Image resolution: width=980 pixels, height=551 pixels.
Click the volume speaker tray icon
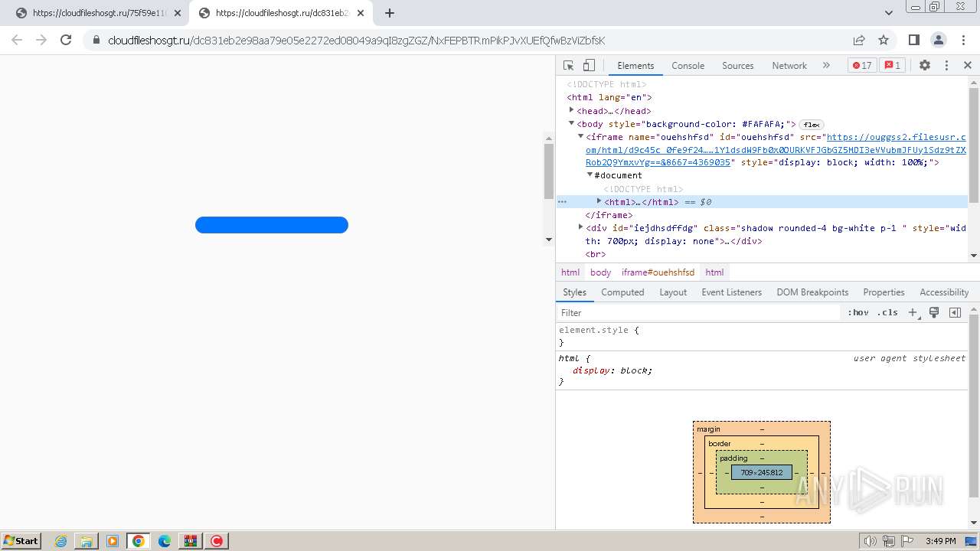click(871, 541)
